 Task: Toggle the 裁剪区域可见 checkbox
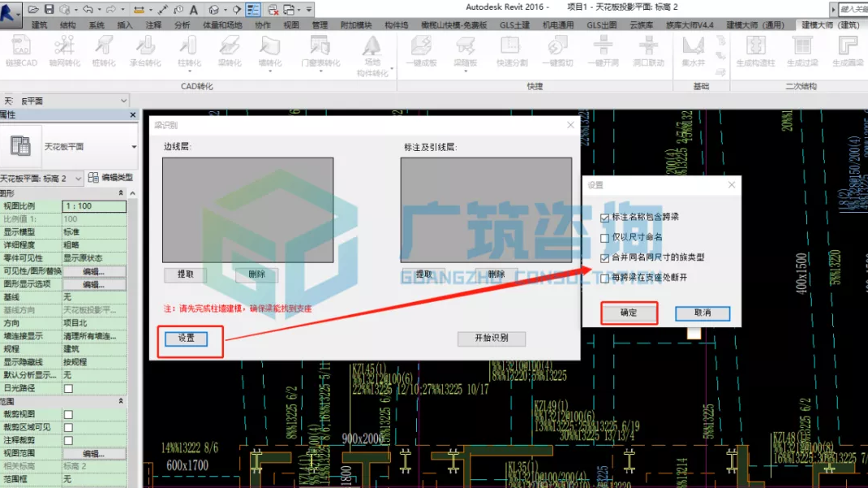pyautogui.click(x=68, y=427)
